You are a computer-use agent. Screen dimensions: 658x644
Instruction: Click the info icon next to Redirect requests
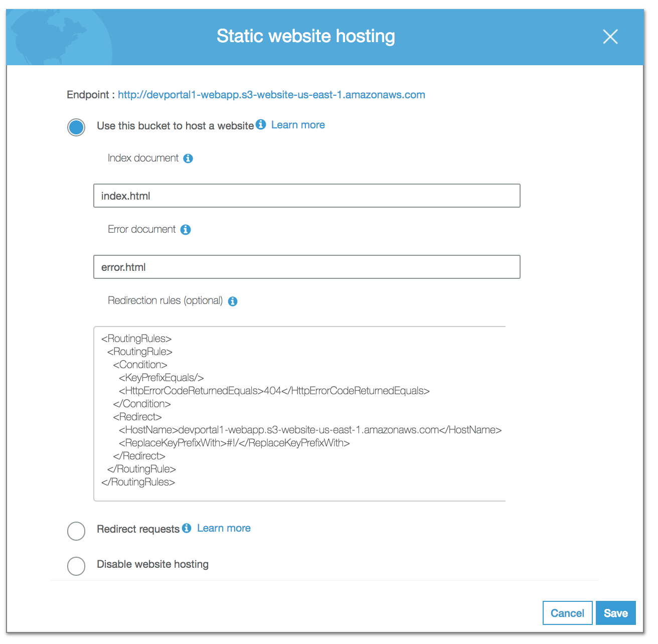click(x=186, y=528)
